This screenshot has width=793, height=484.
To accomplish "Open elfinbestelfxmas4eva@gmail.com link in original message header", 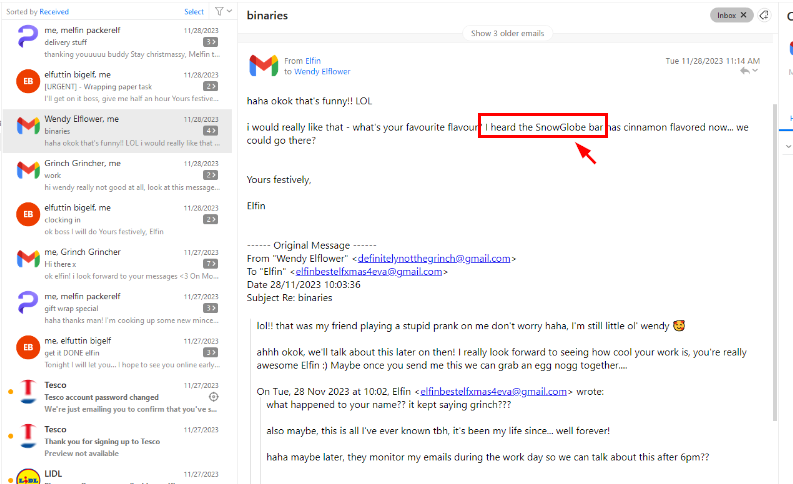I will click(x=369, y=272).
